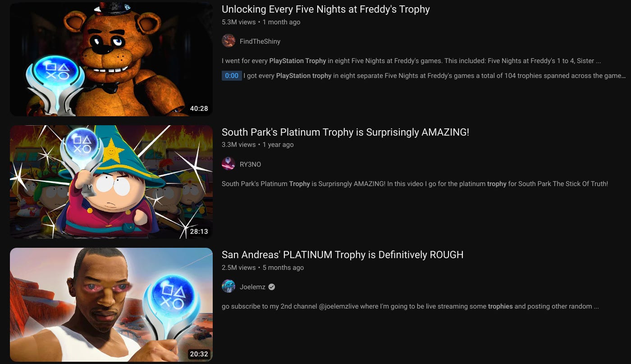Visit the Joelemz channel name link
The height and width of the screenshot is (364, 631).
pyautogui.click(x=252, y=287)
